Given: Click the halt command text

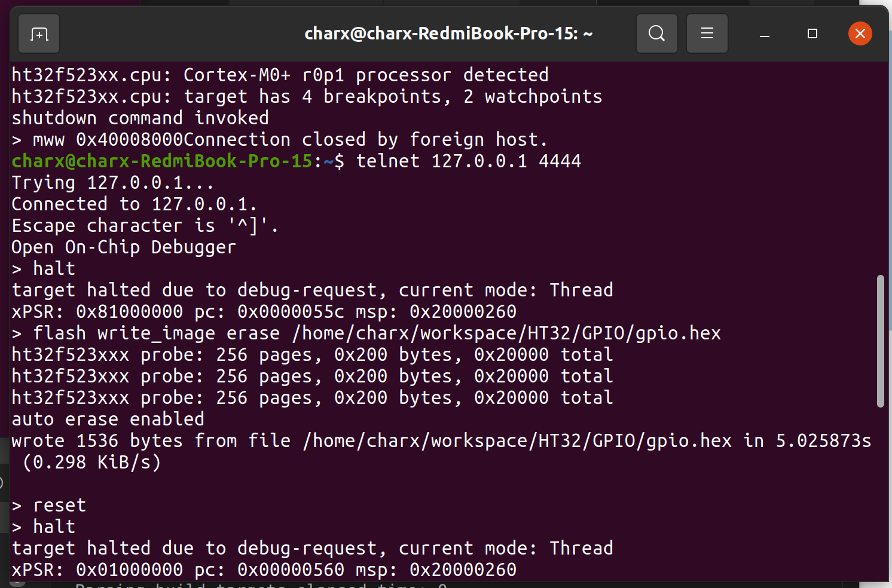Looking at the screenshot, I should tap(53, 268).
